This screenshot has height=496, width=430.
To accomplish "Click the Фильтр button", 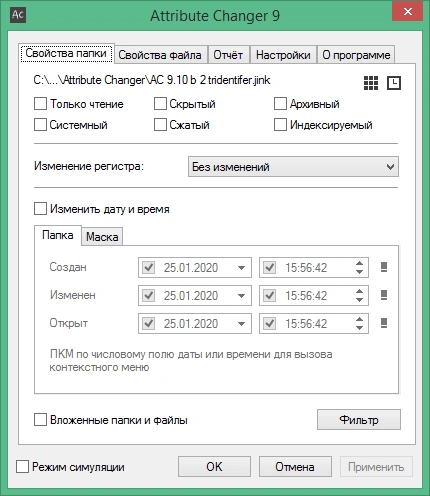I will [x=359, y=420].
